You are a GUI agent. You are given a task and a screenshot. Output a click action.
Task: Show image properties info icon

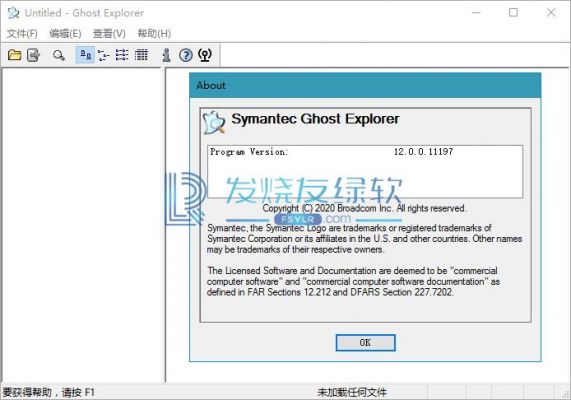tap(166, 55)
